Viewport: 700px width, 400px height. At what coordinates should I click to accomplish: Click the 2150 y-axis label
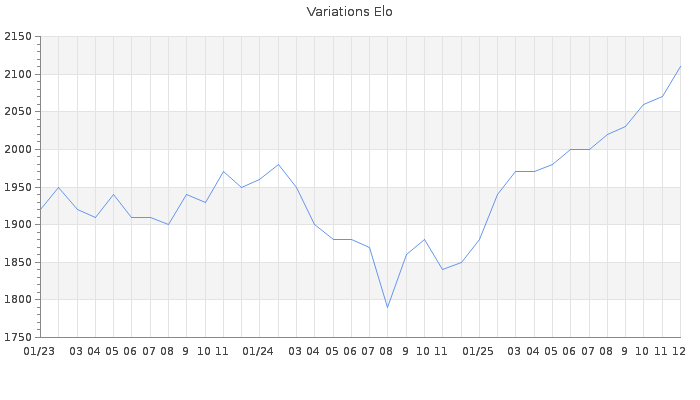point(18,37)
